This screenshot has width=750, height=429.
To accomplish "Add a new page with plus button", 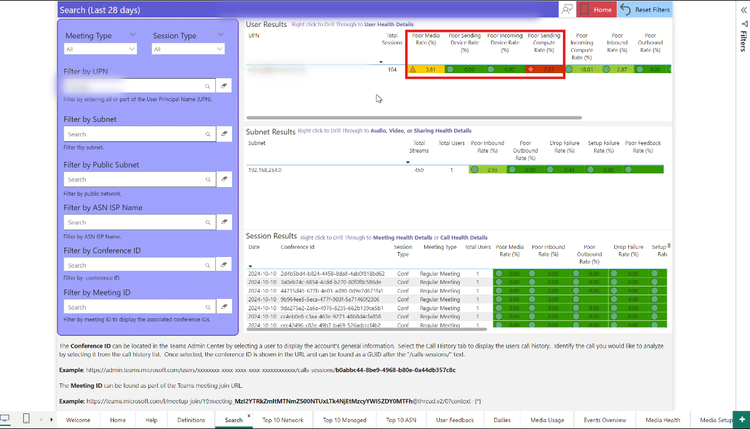I will tap(741, 420).
